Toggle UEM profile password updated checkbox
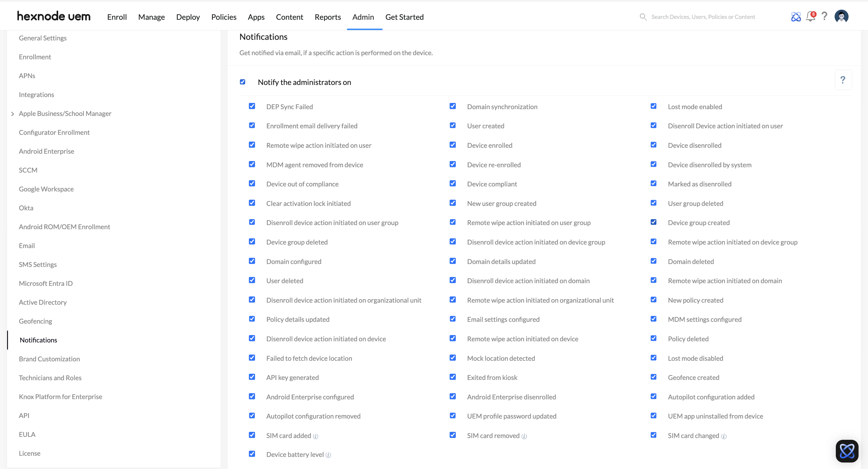Screen dimensions: 868x469 point(453,416)
